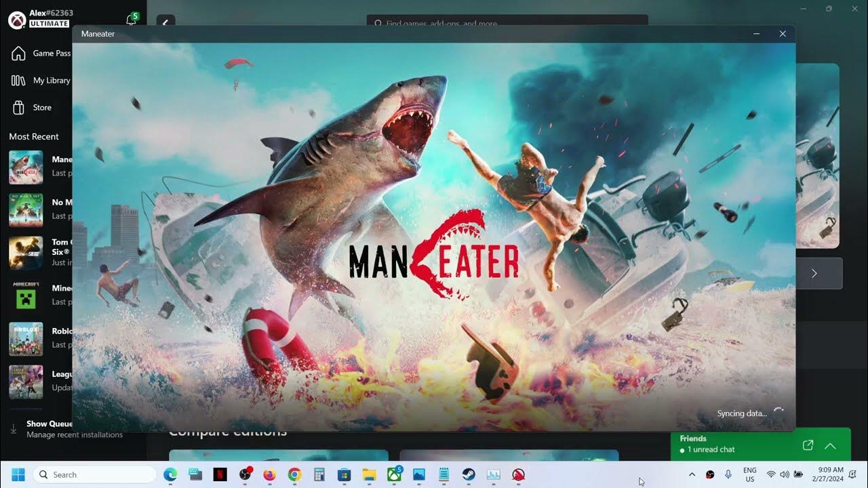Open Wi-Fi network settings in the tray
This screenshot has height=488, width=868.
click(771, 474)
